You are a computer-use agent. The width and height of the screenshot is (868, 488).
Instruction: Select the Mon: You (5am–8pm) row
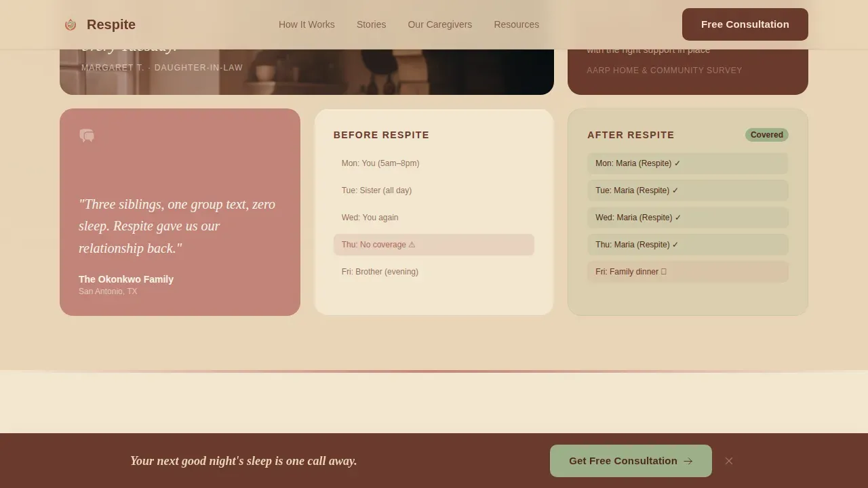(434, 163)
